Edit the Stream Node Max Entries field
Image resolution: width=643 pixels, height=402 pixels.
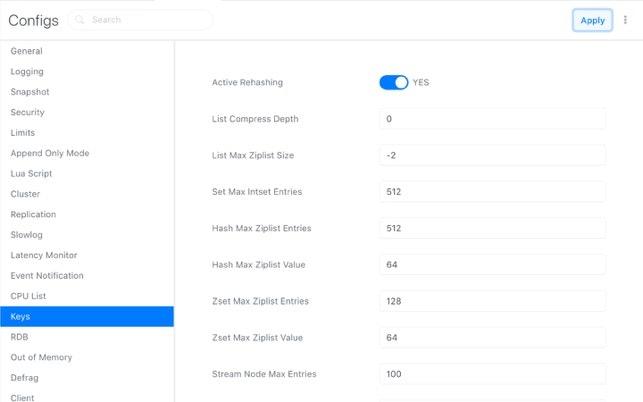click(492, 374)
